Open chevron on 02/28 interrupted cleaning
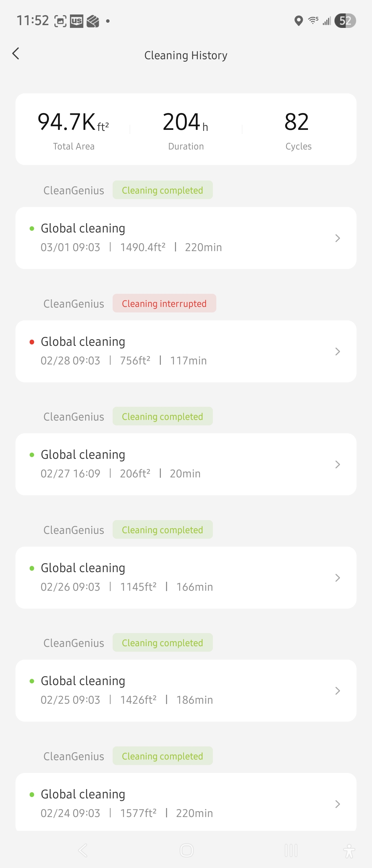 click(x=338, y=351)
